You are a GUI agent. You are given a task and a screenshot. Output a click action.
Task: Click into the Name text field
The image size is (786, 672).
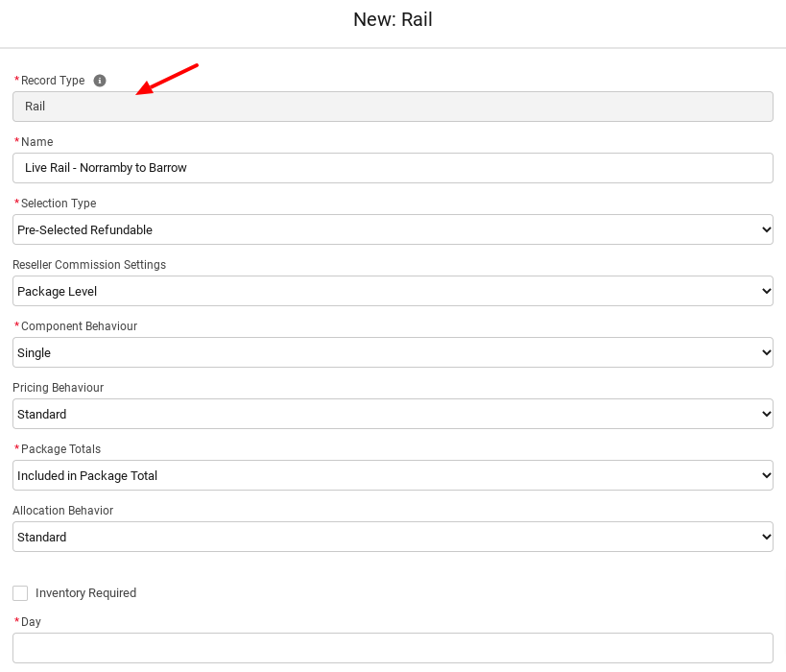[393, 168]
